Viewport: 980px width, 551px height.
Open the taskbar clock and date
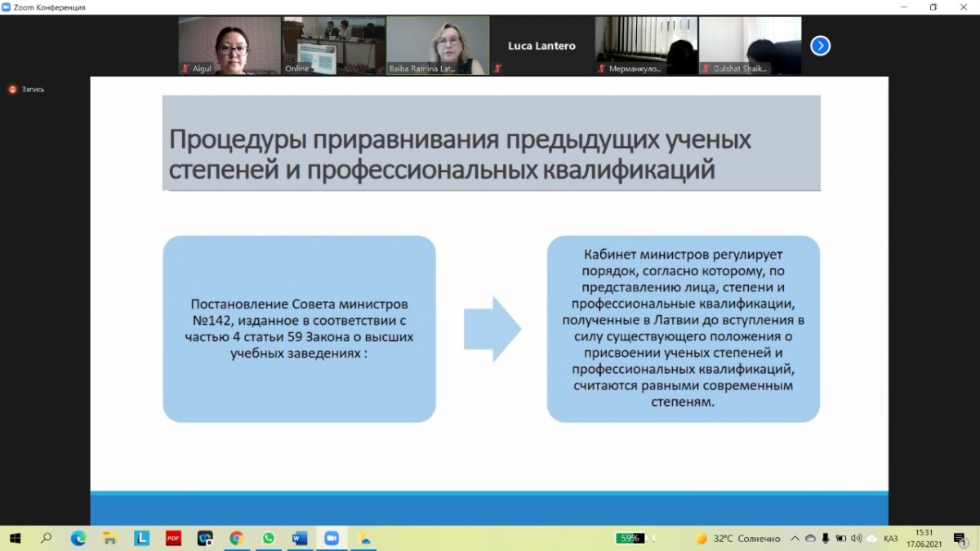click(x=924, y=538)
